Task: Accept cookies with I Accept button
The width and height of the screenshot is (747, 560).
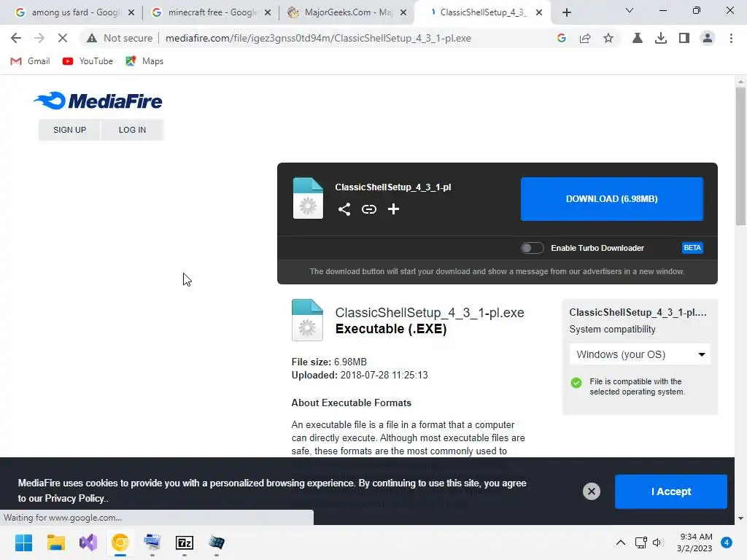Action: [671, 491]
